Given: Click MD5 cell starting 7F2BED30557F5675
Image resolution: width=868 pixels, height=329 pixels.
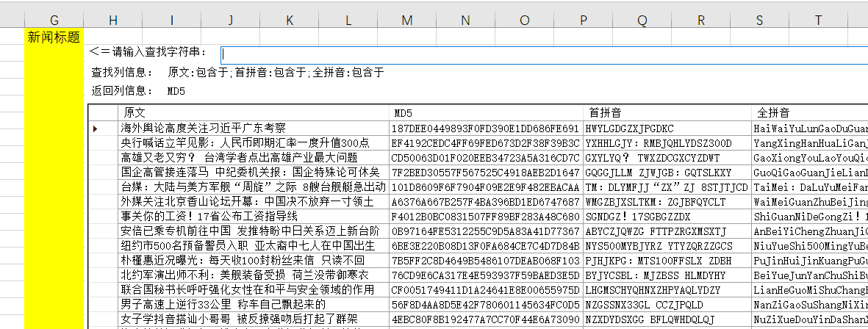Looking at the screenshot, I should click(486, 173).
